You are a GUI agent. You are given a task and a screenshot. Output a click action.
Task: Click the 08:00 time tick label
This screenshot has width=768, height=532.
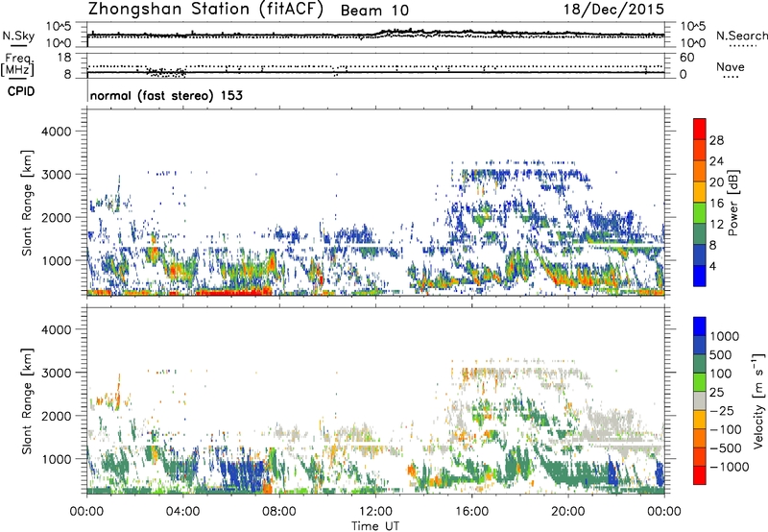coord(279,512)
